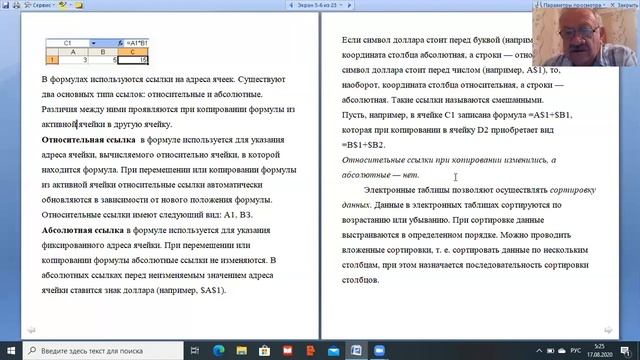This screenshot has width=640, height=360.
Task: Open File Explorer from the taskbar
Action: [242, 351]
